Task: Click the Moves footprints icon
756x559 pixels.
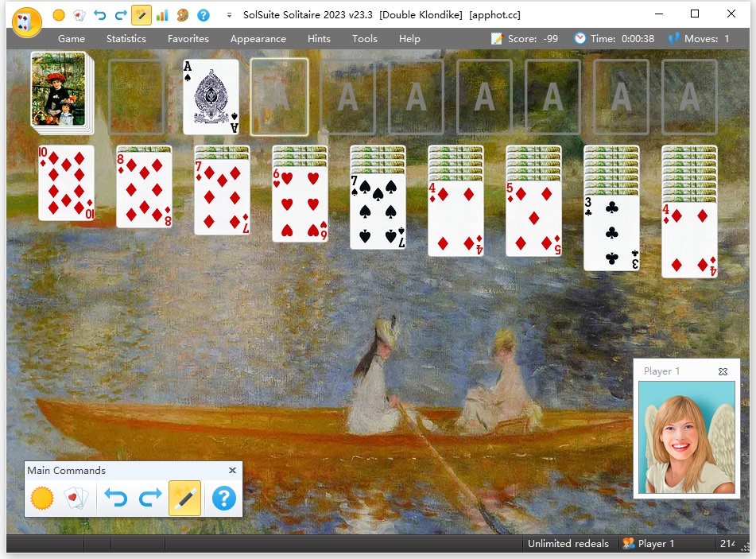Action: coord(674,38)
